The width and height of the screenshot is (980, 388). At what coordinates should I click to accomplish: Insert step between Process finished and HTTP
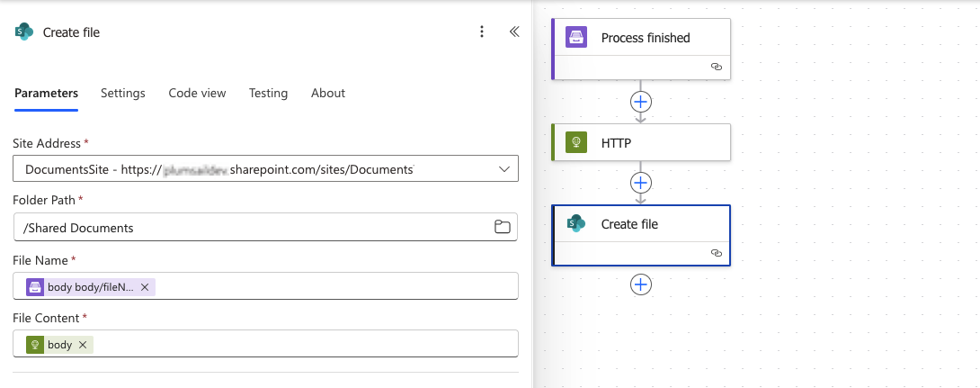[x=641, y=101]
